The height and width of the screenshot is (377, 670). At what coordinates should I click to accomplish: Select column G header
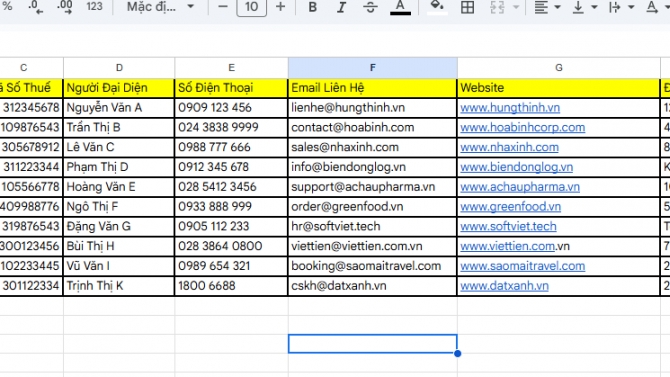coord(558,68)
